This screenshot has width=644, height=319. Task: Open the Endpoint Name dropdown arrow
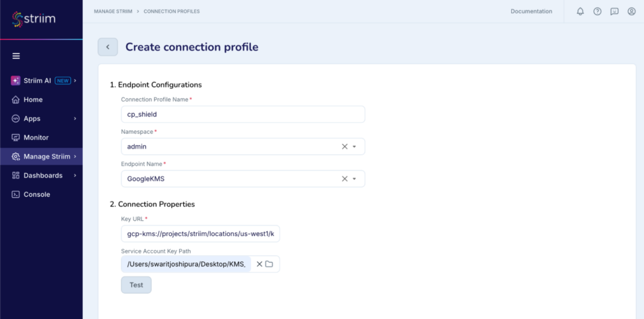[355, 178]
